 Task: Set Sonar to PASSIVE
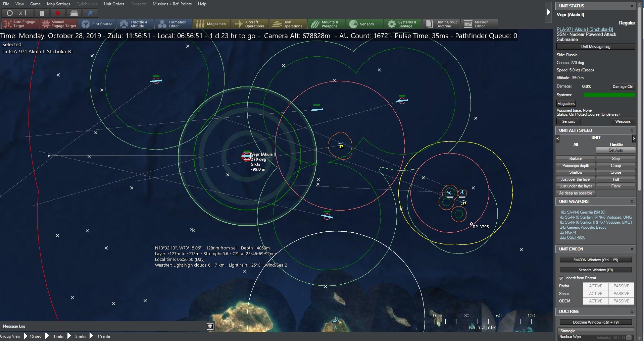coord(621,293)
